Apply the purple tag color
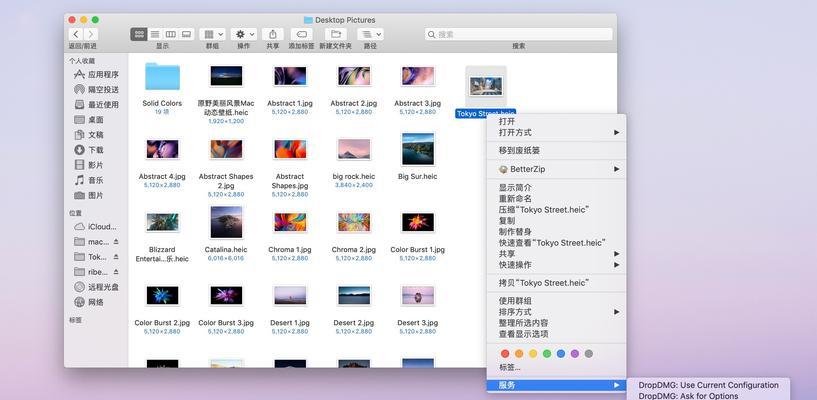 tap(575, 354)
